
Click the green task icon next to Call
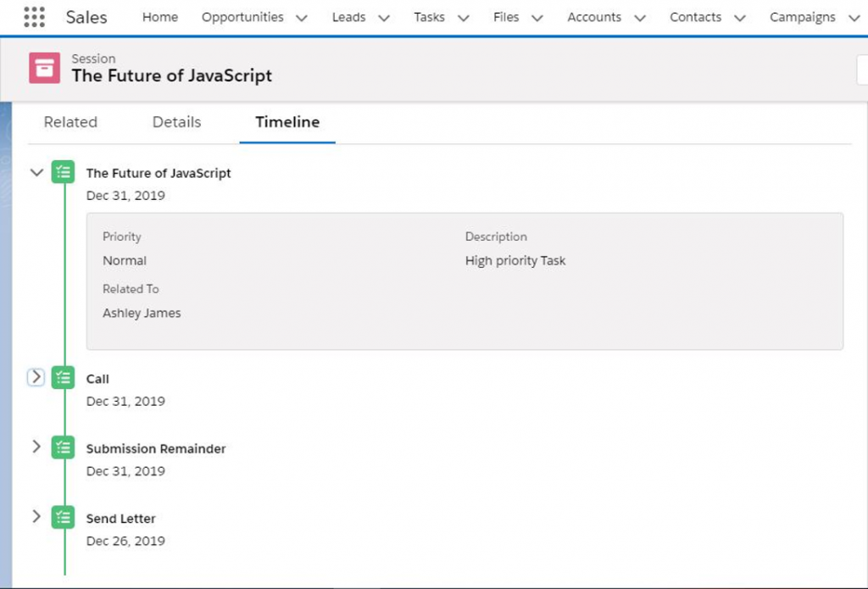tap(63, 378)
